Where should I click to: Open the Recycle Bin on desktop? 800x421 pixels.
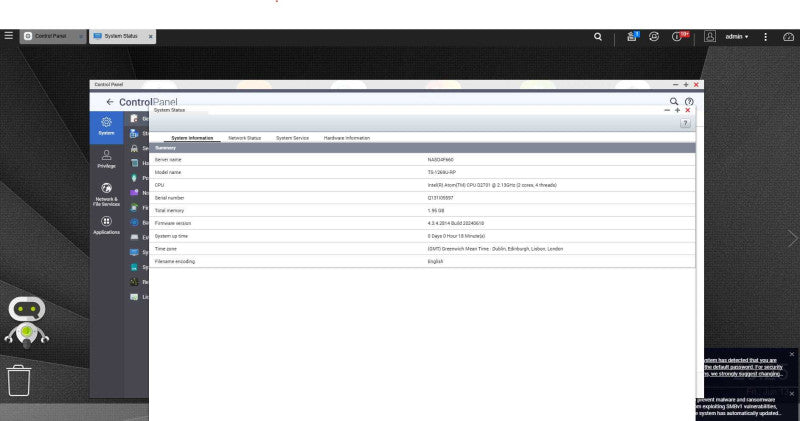[19, 380]
